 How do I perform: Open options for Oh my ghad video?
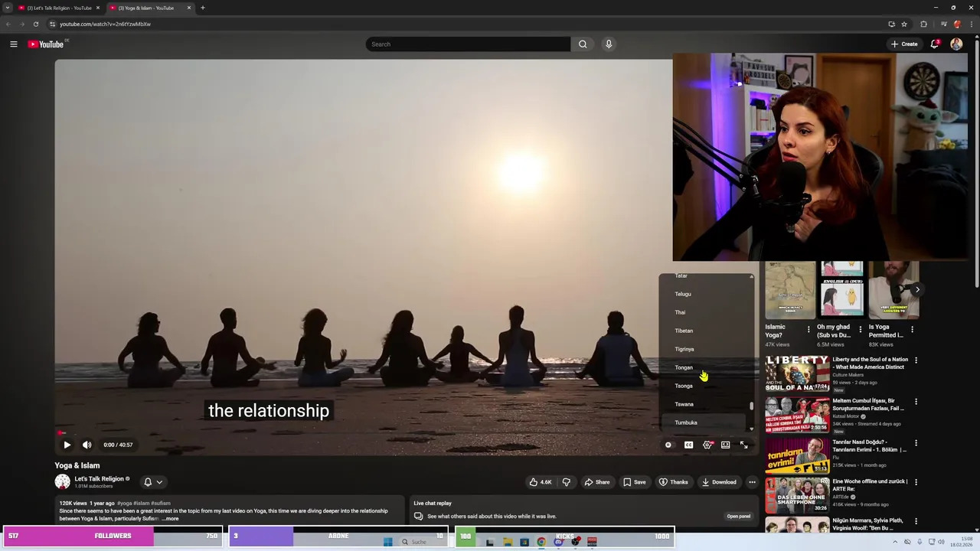click(x=861, y=330)
